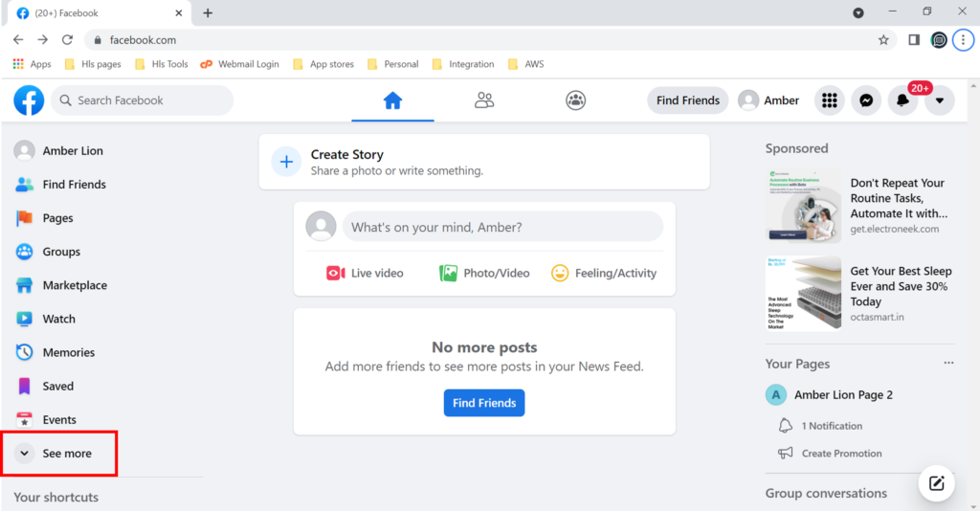
Task: Open Don't Repeat Your Routine Tasks ad link
Action: pyautogui.click(x=899, y=198)
